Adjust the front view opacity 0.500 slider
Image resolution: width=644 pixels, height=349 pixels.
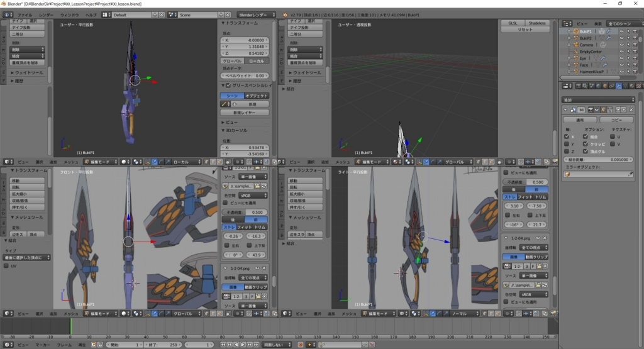245,213
